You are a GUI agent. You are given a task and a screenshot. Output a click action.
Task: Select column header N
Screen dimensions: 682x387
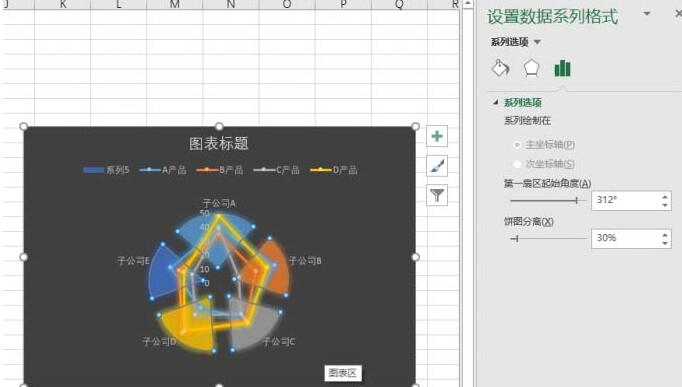click(231, 4)
